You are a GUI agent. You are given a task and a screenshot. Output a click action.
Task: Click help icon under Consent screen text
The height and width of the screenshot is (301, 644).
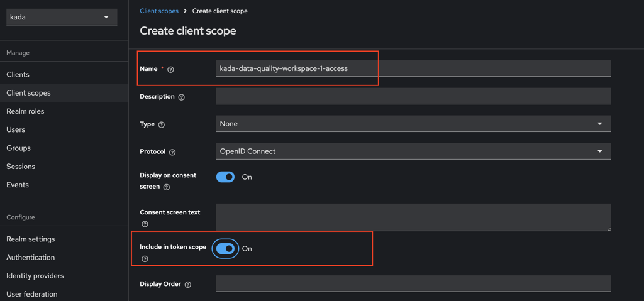coord(145,224)
